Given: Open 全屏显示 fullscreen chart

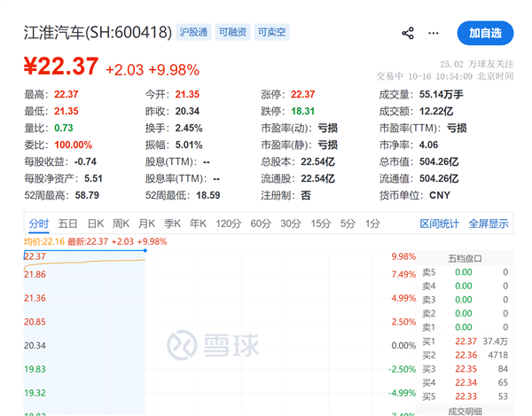Looking at the screenshot, I should [489, 224].
